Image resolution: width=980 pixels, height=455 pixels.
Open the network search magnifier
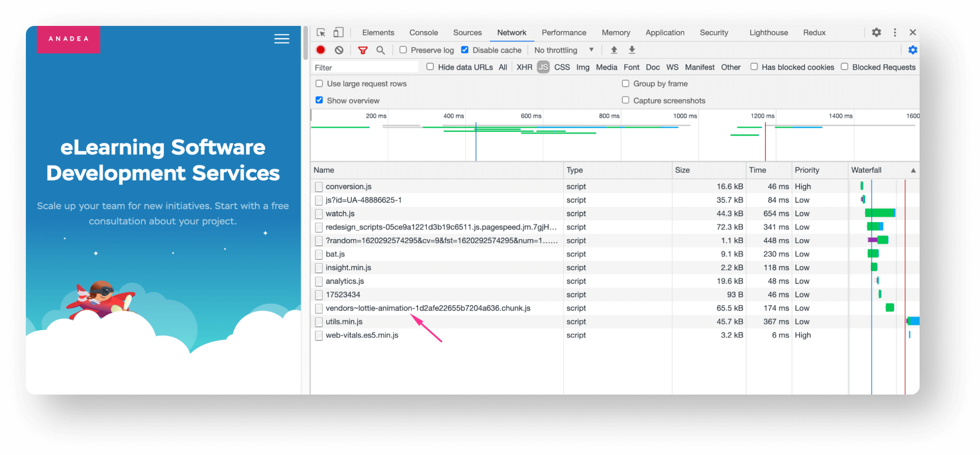click(380, 50)
